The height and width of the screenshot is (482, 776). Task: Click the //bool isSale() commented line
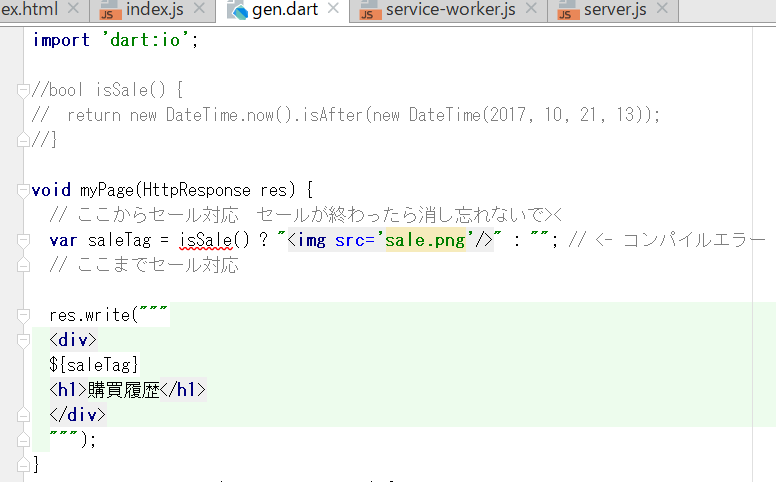click(107, 90)
